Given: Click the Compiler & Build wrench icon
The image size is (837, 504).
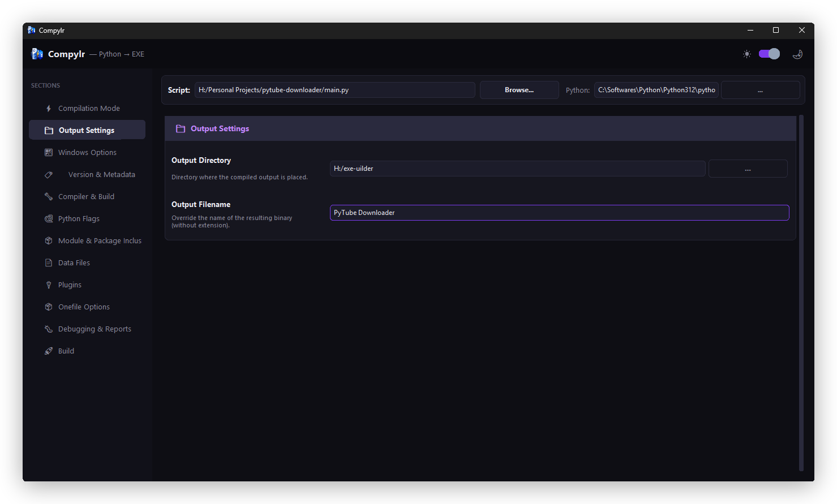Looking at the screenshot, I should pyautogui.click(x=49, y=197).
